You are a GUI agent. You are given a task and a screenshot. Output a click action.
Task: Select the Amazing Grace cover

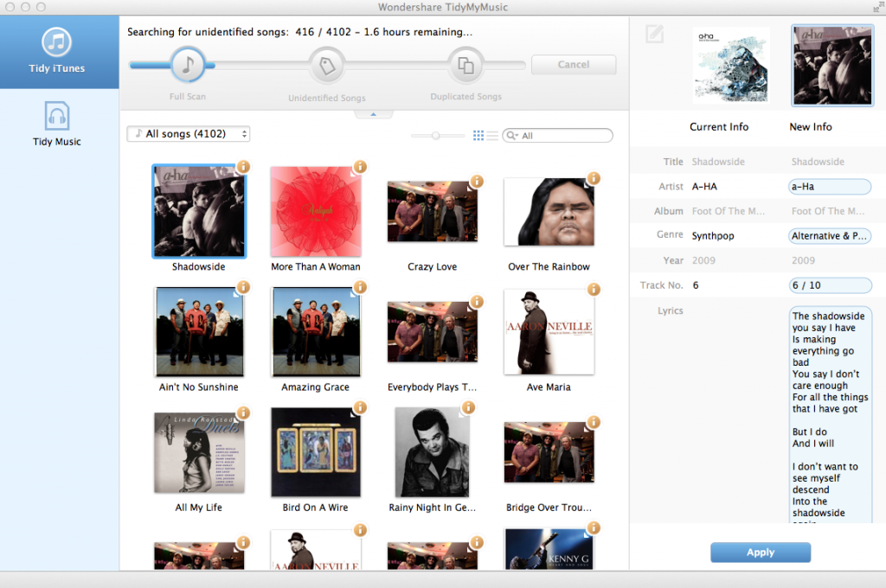pos(316,331)
